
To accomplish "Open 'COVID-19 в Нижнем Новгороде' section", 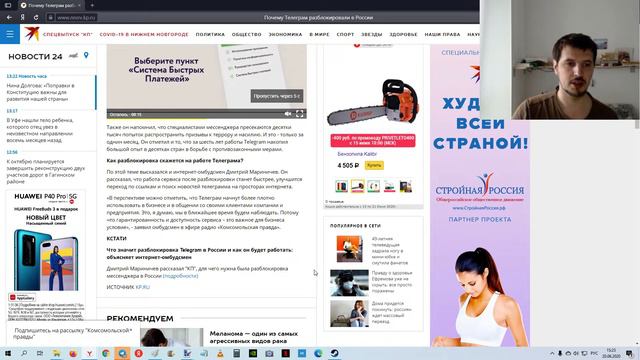I will tap(144, 35).
